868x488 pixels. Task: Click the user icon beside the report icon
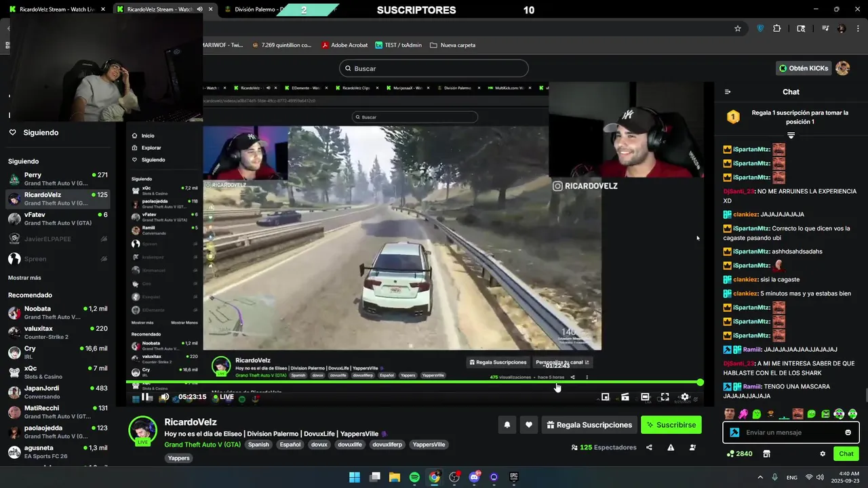tap(692, 447)
